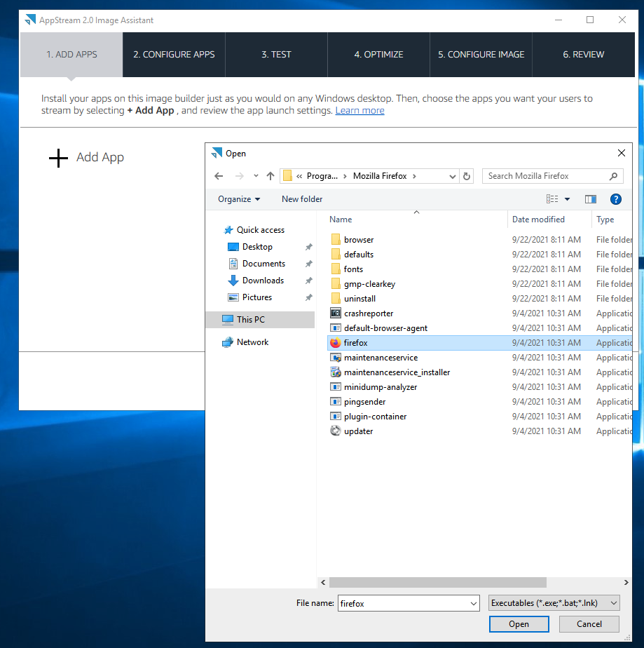Open Downloads in Quick access

(x=263, y=281)
